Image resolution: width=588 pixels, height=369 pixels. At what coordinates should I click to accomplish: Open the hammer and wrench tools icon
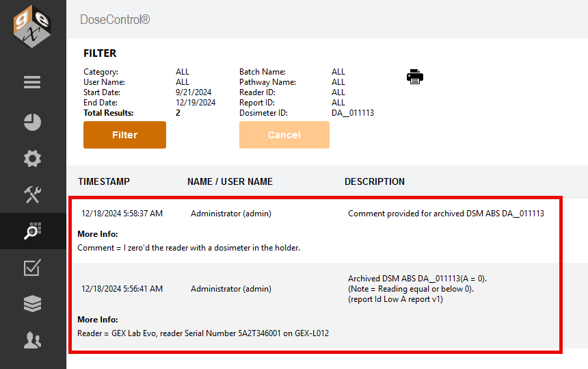[32, 194]
